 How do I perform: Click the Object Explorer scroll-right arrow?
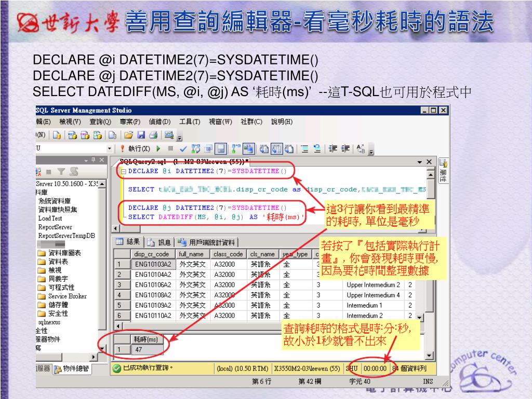coord(94,357)
